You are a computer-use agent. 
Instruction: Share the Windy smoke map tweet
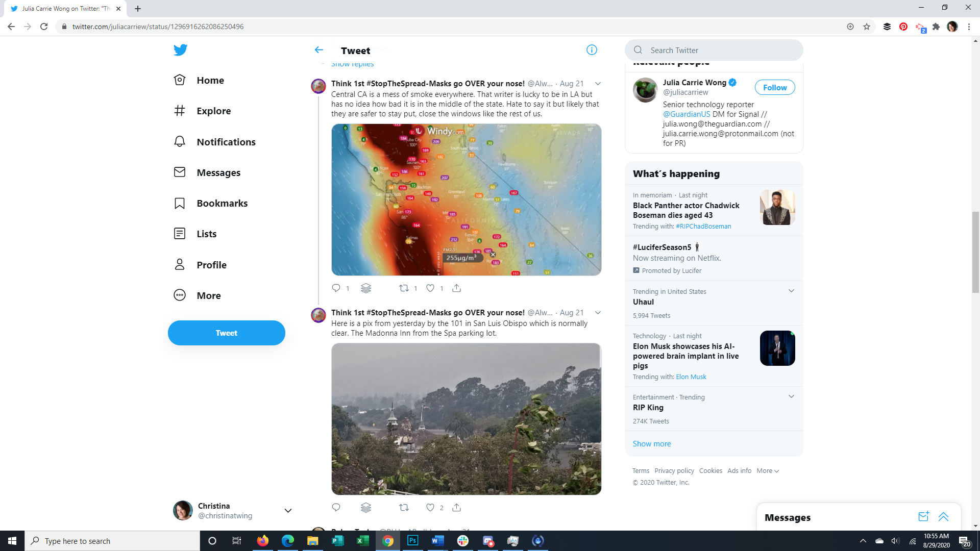457,288
